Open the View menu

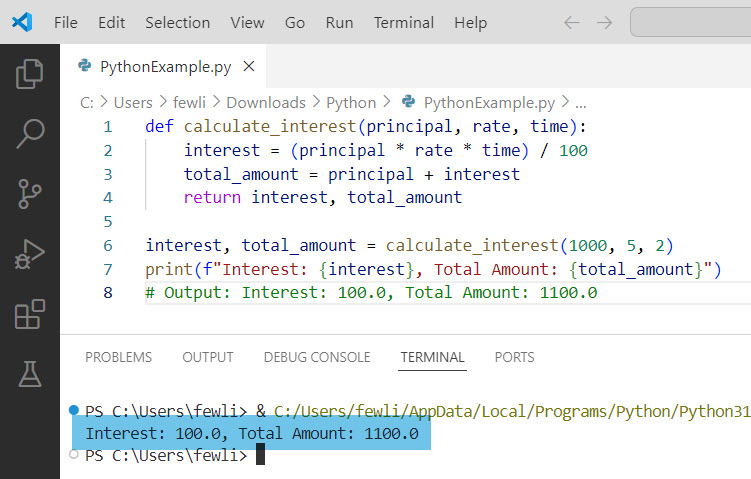click(x=247, y=23)
